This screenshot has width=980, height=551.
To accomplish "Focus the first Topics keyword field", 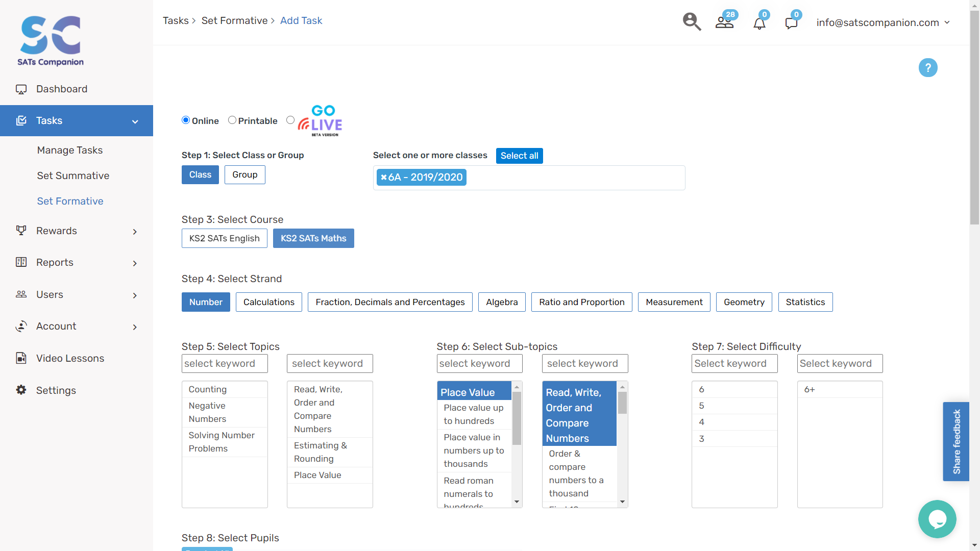I will [225, 364].
